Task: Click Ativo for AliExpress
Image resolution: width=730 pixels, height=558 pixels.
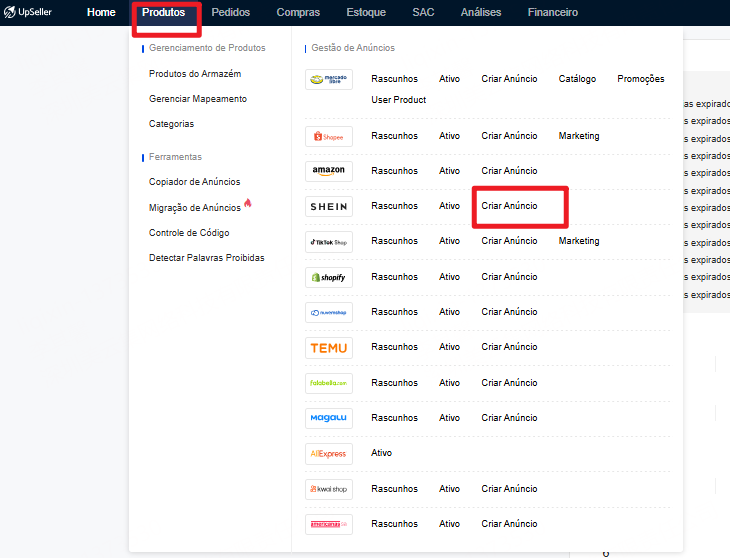Action: coord(381,453)
